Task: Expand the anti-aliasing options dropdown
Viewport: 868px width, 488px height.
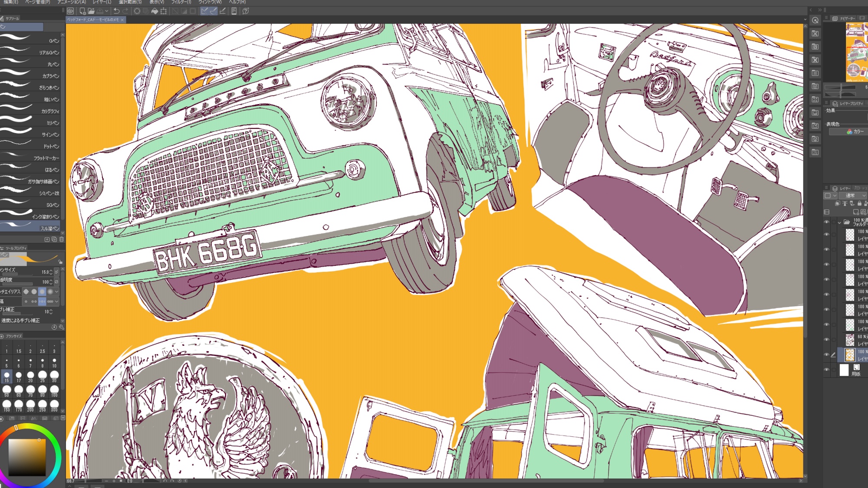Action: pos(56,291)
